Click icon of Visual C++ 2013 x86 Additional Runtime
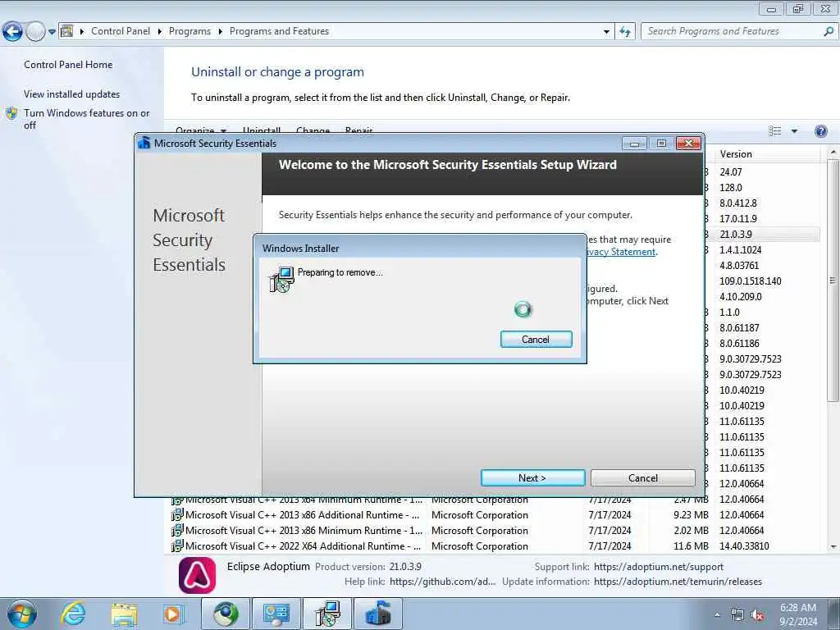Image resolution: width=840 pixels, height=630 pixels. pos(177,515)
